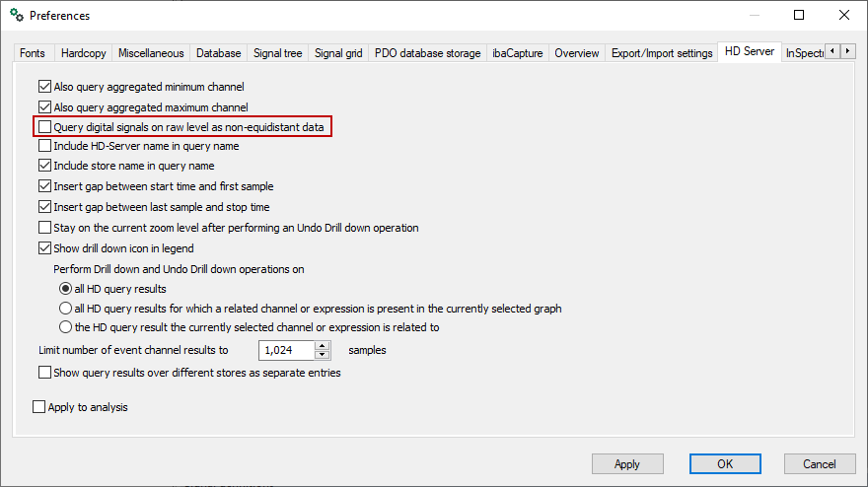Click the samples limit number field
The image size is (868, 487).
pos(286,350)
